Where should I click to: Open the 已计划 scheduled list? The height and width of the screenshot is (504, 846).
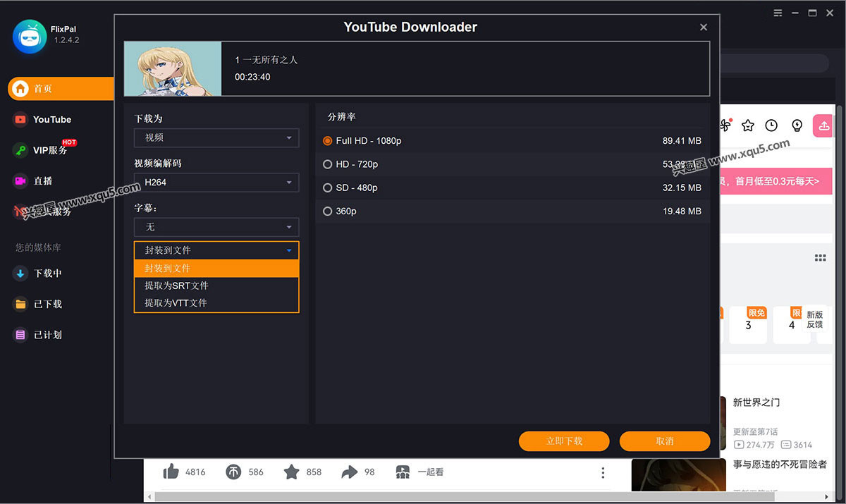pos(48,336)
